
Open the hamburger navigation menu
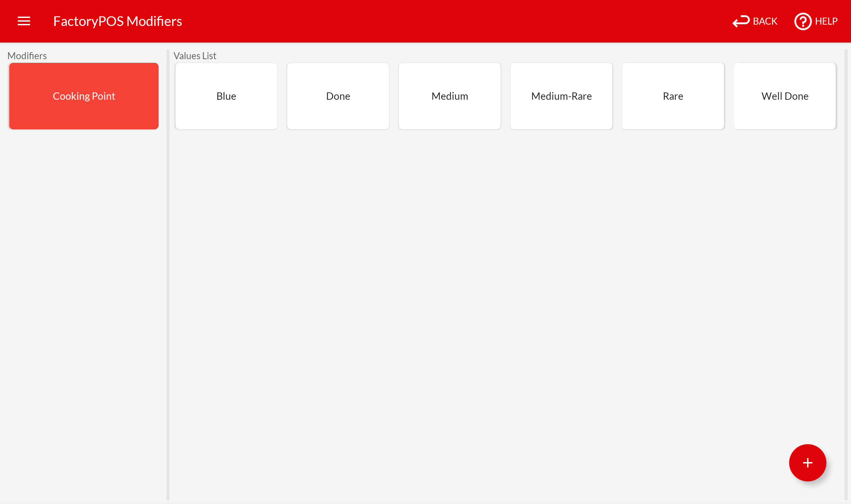tap(24, 21)
